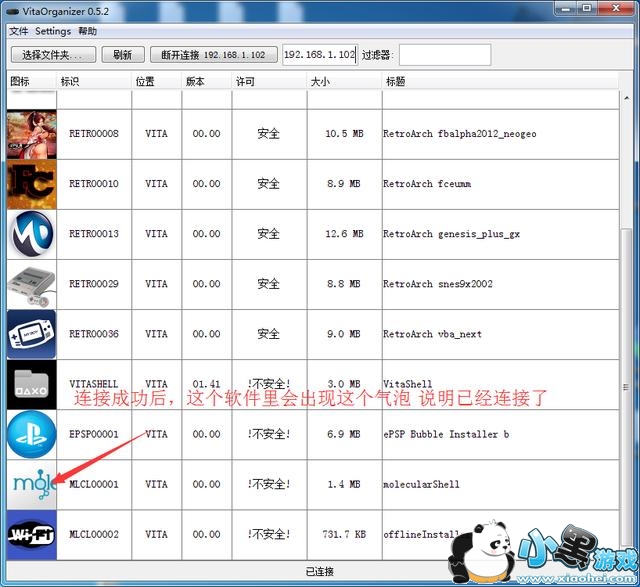This screenshot has width=640, height=587.
Task: Click the 安全 permission cell for RETR00008
Action: pyautogui.click(x=269, y=134)
